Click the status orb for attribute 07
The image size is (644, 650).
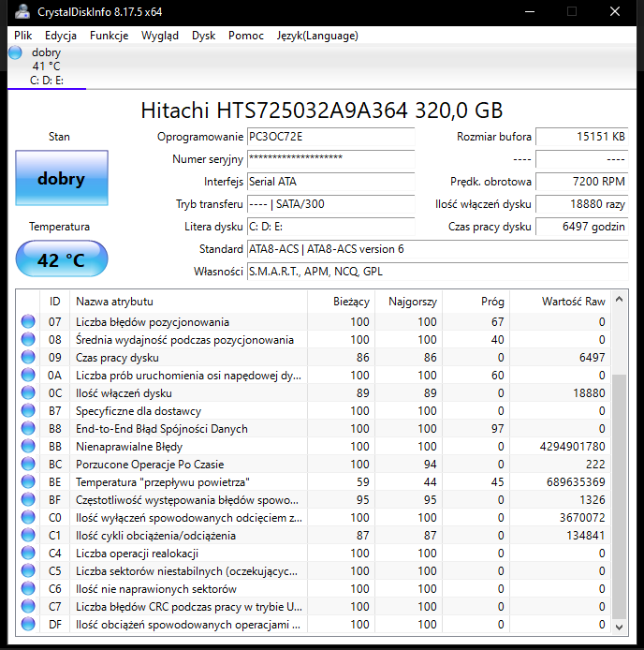(x=28, y=321)
